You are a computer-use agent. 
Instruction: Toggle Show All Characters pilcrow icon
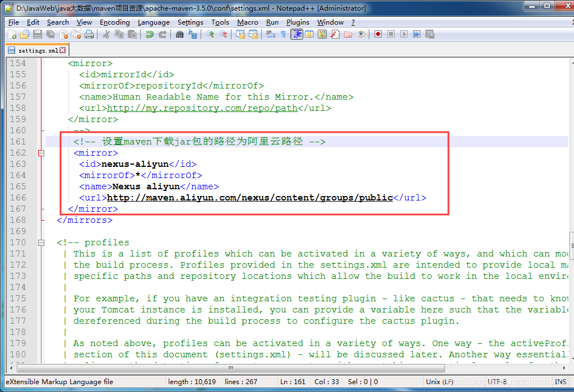click(x=283, y=34)
